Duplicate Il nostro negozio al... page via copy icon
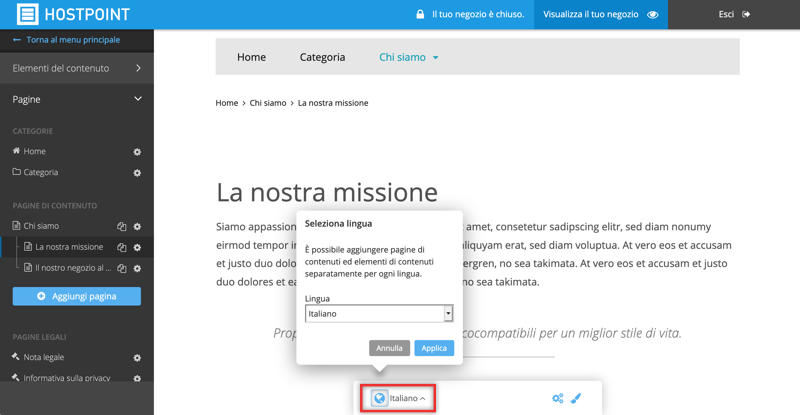 121,268
